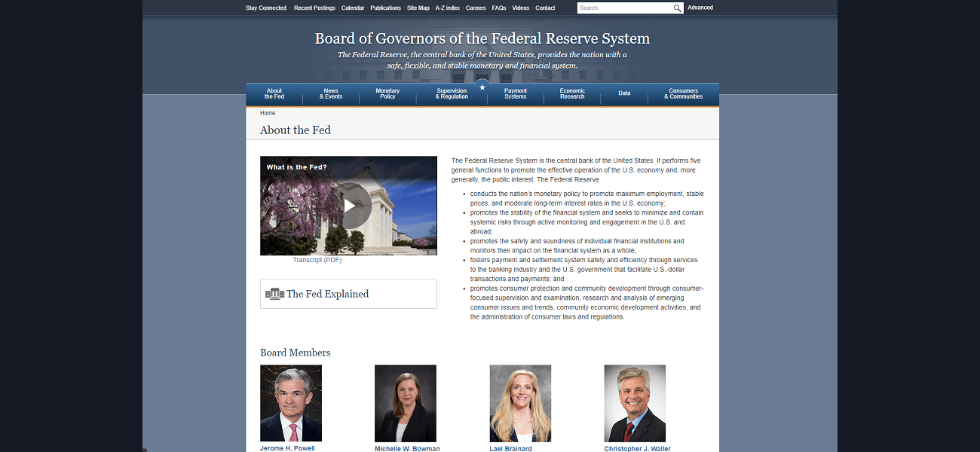Screen dimensions: 980x452
Task: Open the Michelle W. Bowman name link
Action: tap(407, 448)
